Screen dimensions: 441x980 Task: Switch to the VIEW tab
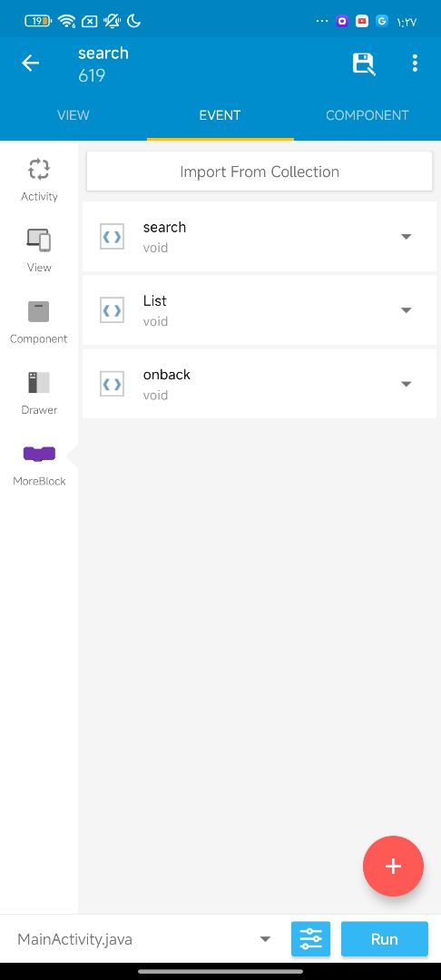tap(73, 115)
